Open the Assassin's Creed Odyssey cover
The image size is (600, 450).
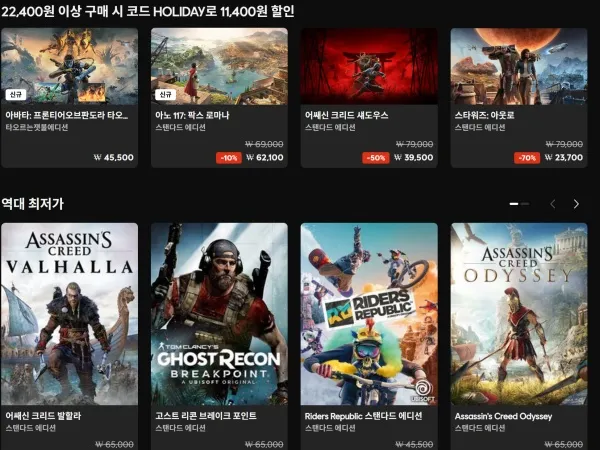pos(519,314)
